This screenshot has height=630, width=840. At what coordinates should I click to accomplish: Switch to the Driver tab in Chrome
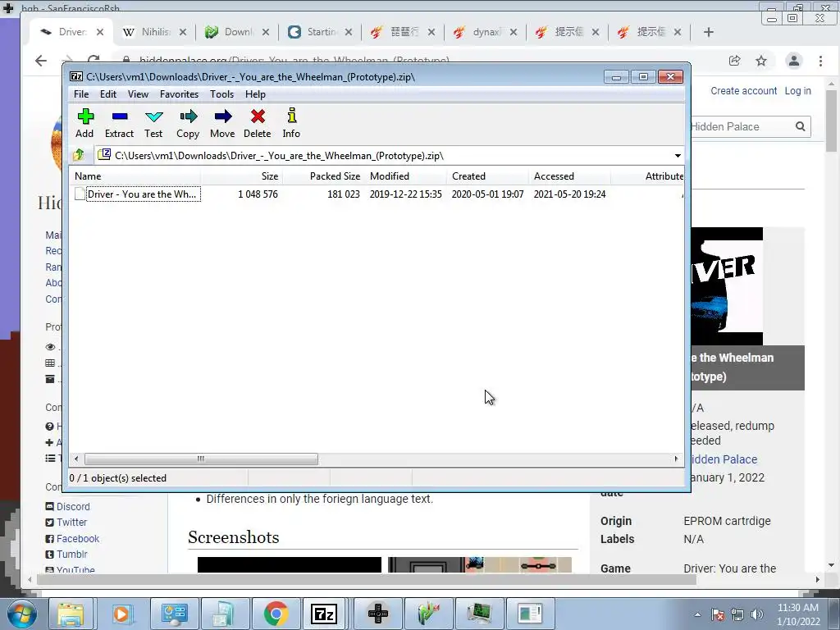pyautogui.click(x=71, y=32)
